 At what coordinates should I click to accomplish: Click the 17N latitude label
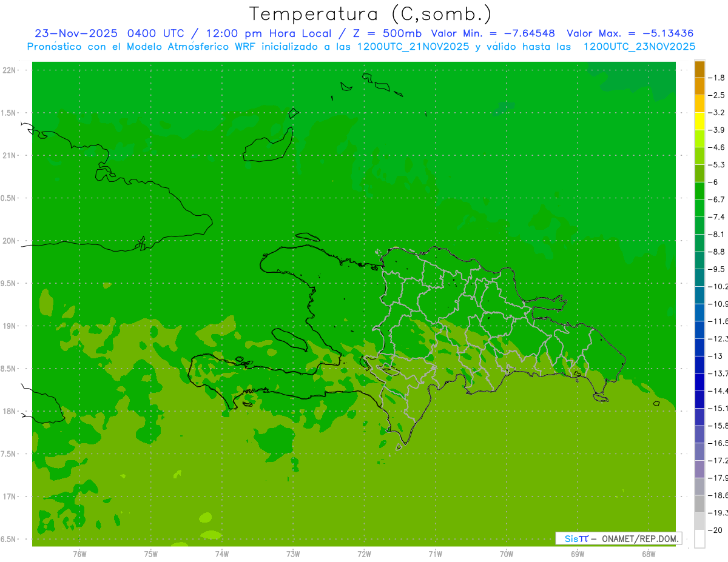click(x=10, y=497)
